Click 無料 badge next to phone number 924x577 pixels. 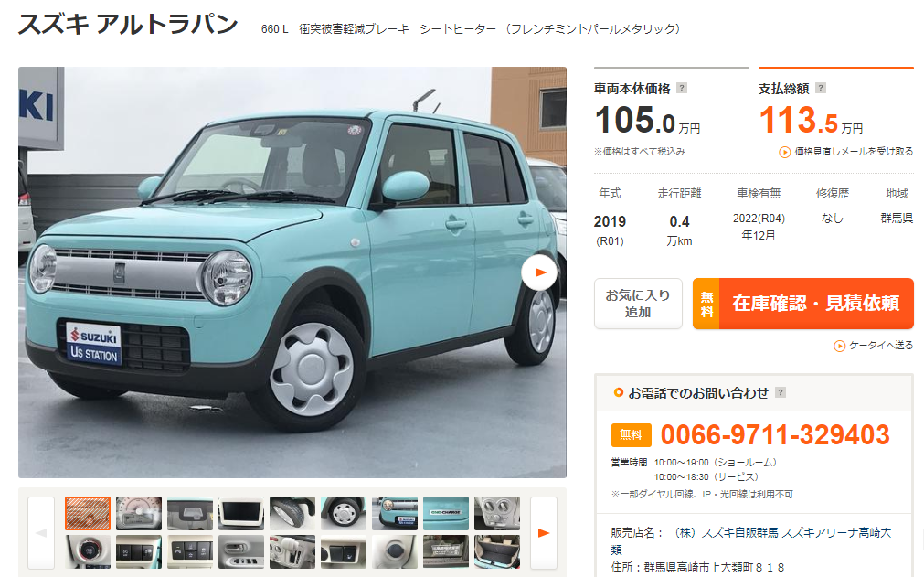coord(632,435)
